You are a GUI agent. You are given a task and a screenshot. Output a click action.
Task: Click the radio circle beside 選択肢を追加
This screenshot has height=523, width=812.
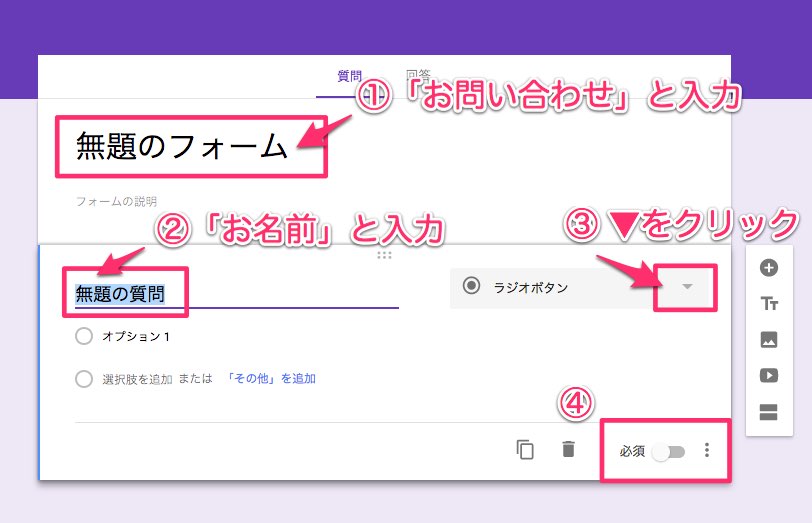[x=83, y=379]
